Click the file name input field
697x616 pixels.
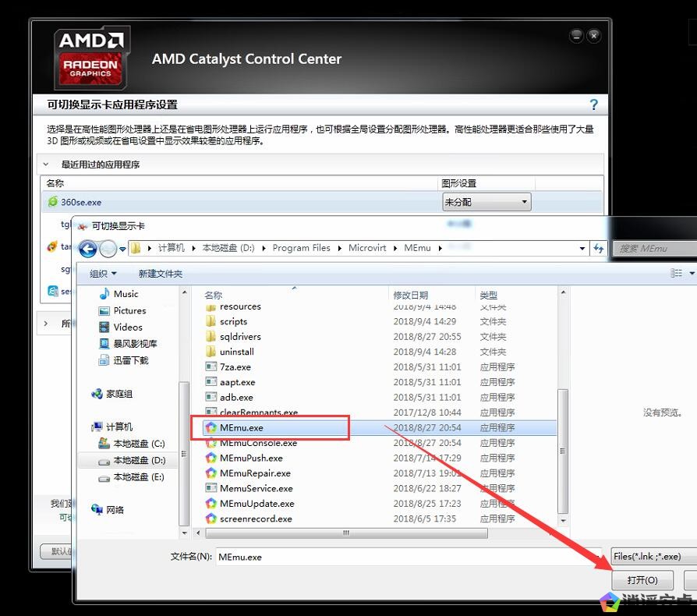click(x=409, y=557)
